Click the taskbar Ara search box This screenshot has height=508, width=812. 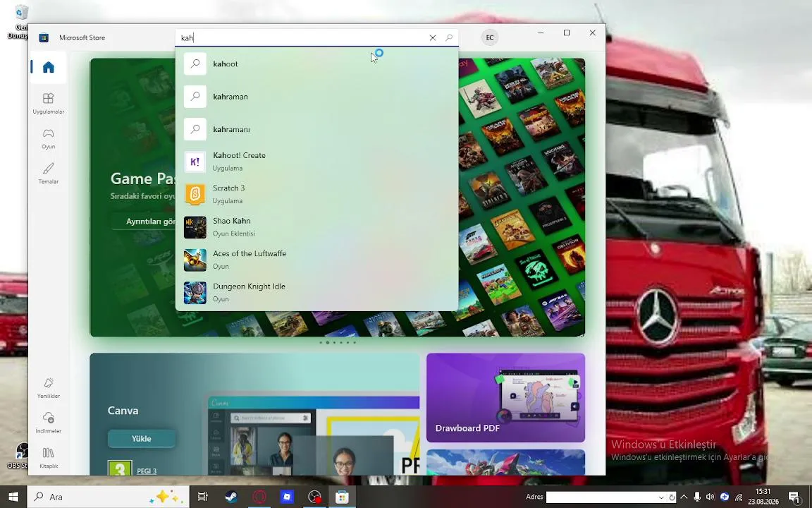click(109, 497)
